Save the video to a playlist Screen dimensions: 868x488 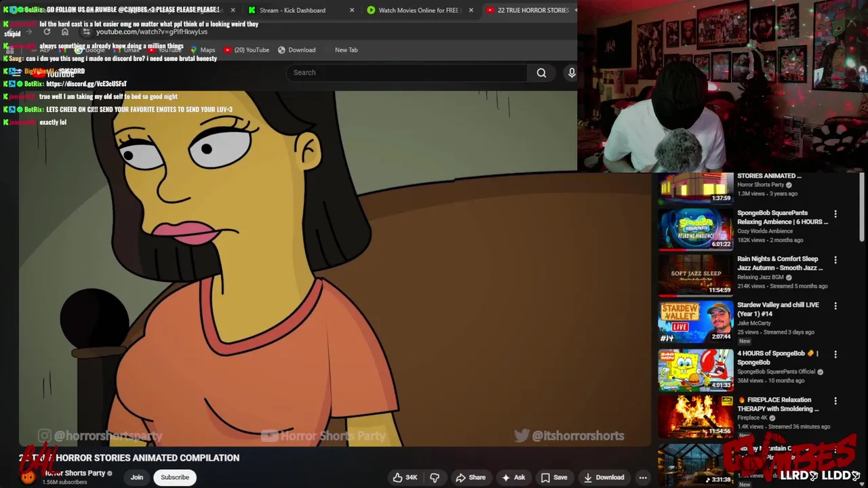[x=553, y=477]
